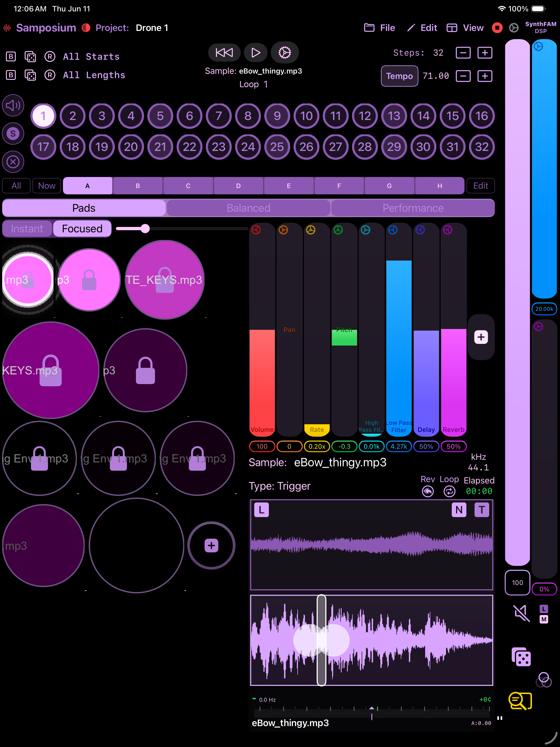Tap the overlapping circles icon at right
Screen dimensions: 560x747
click(543, 679)
